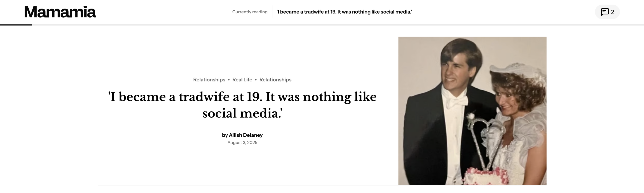Image resolution: width=644 pixels, height=193 pixels.
Task: Click the article title in top header
Action: (x=344, y=12)
